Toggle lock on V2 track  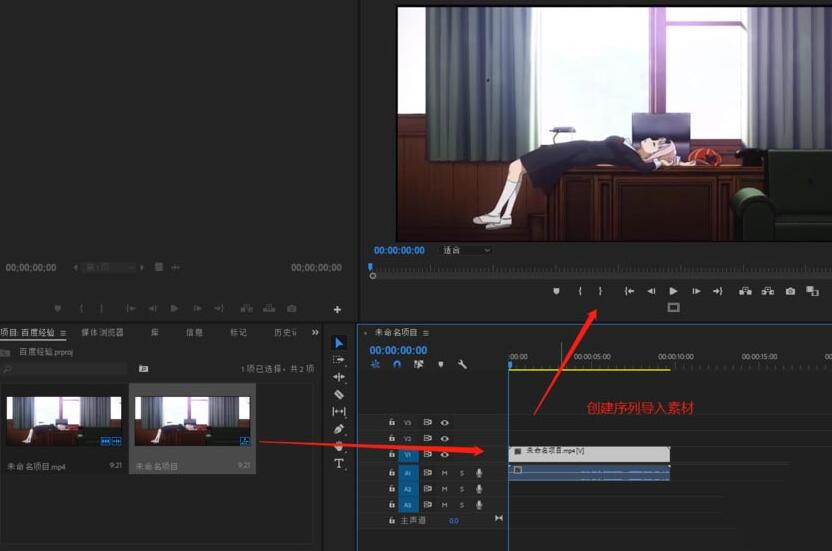click(x=392, y=438)
